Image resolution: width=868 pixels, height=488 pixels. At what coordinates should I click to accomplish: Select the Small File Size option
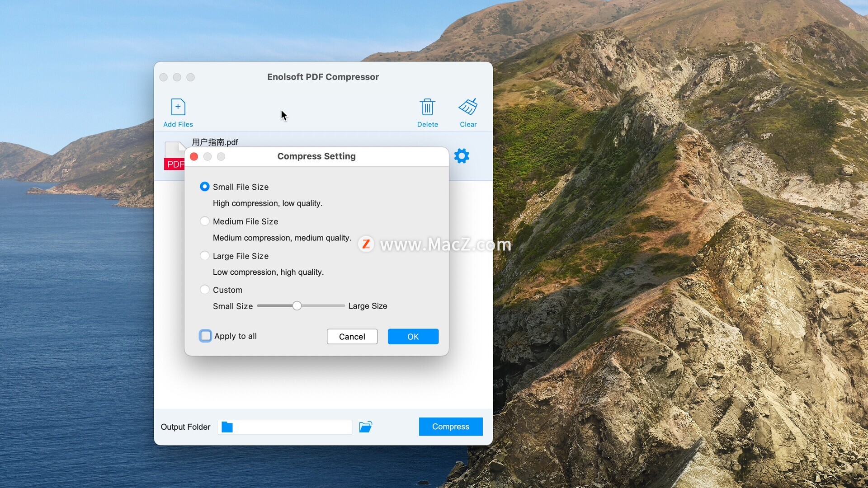coord(205,187)
